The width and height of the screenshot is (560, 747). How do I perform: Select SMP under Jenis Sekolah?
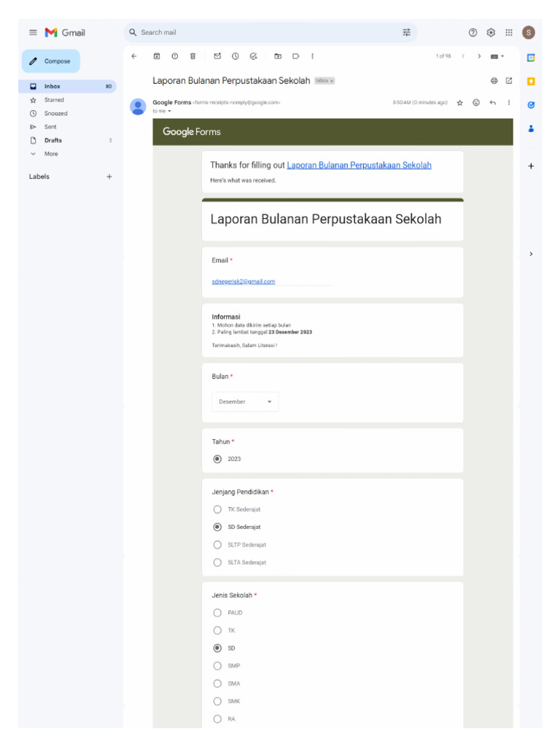pyautogui.click(x=217, y=666)
